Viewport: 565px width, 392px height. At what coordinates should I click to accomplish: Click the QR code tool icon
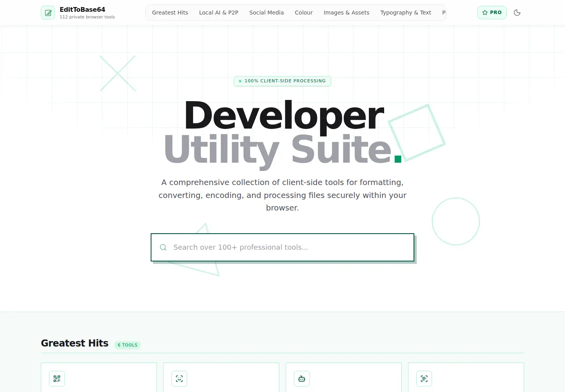pyautogui.click(x=57, y=379)
